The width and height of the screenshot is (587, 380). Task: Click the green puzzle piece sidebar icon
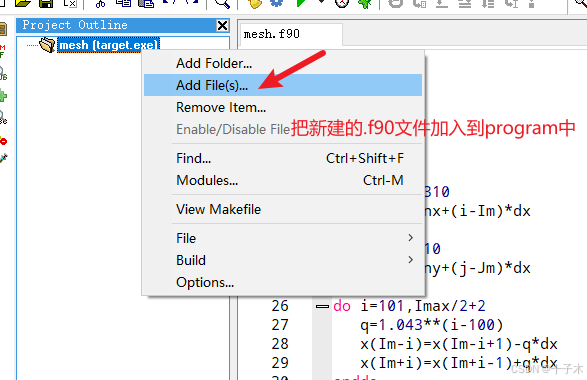pyautogui.click(x=3, y=96)
